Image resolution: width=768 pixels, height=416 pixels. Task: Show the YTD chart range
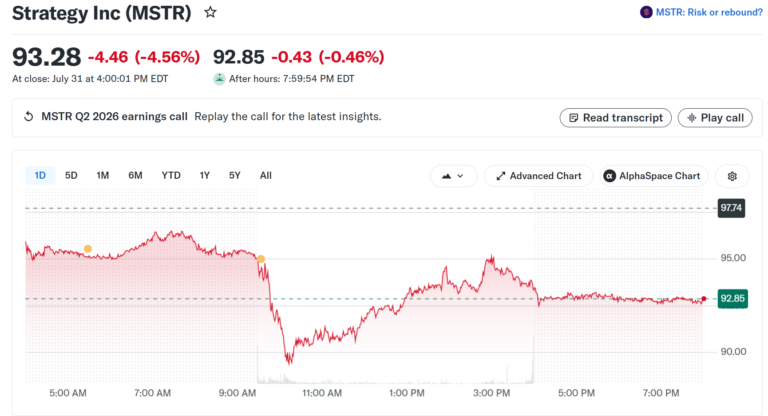(x=171, y=175)
